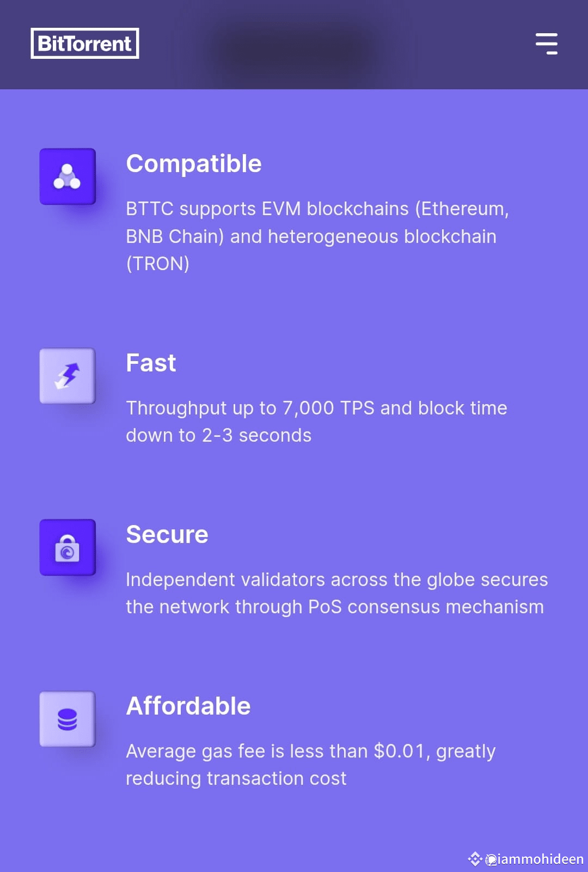588x872 pixels.
Task: Click the Compatible heading
Action: coord(194,163)
